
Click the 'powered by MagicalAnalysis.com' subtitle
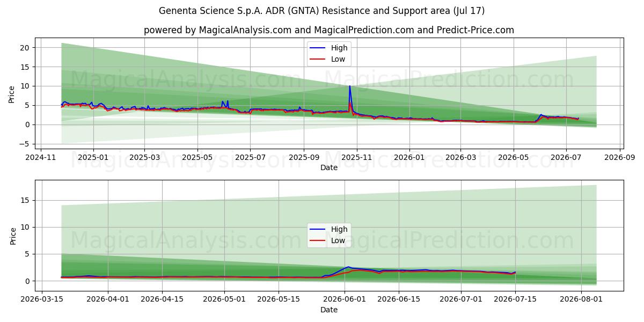[329, 30]
